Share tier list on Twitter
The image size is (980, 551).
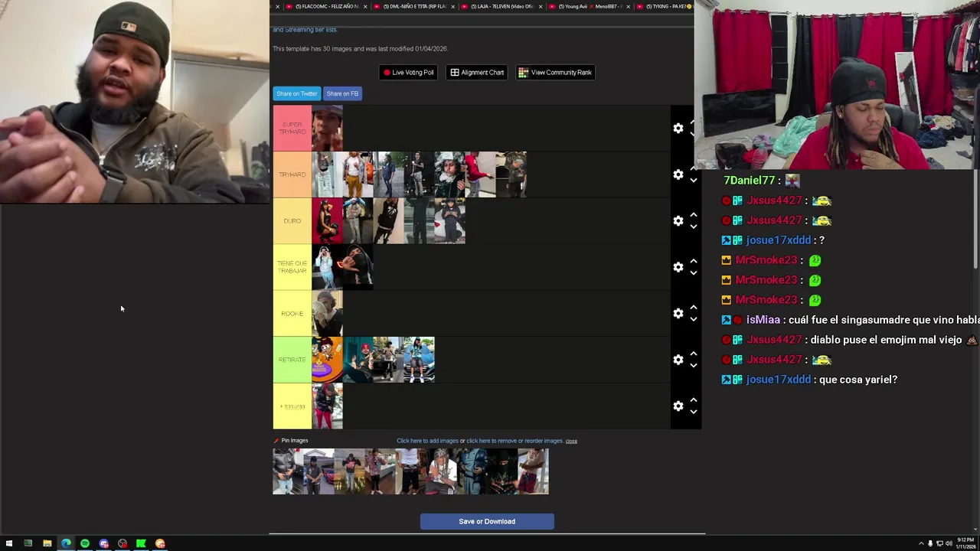click(x=296, y=93)
